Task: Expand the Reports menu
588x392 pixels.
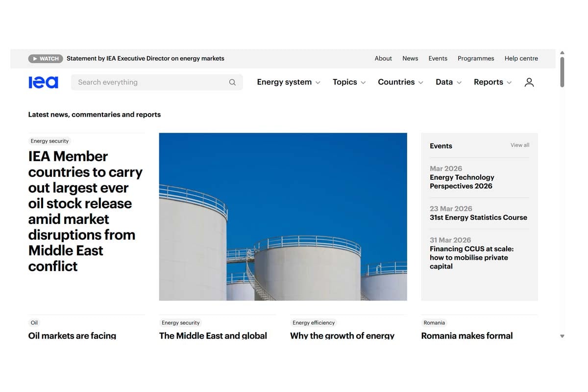Action: pyautogui.click(x=492, y=82)
